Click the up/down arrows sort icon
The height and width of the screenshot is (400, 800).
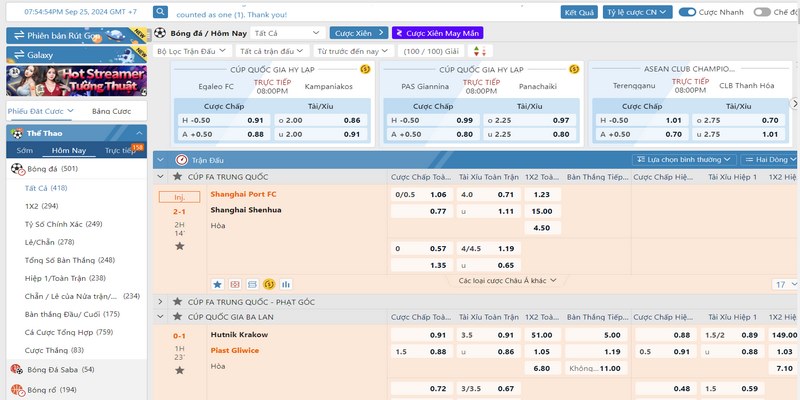tap(480, 51)
